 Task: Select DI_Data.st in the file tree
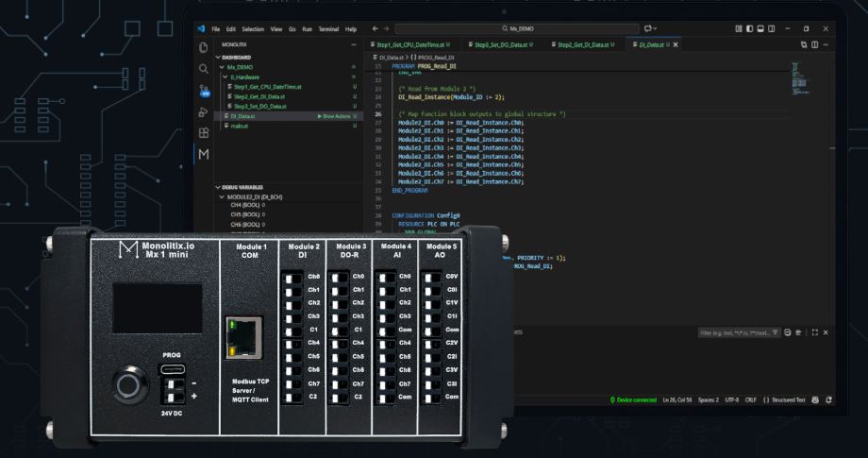tap(242, 116)
